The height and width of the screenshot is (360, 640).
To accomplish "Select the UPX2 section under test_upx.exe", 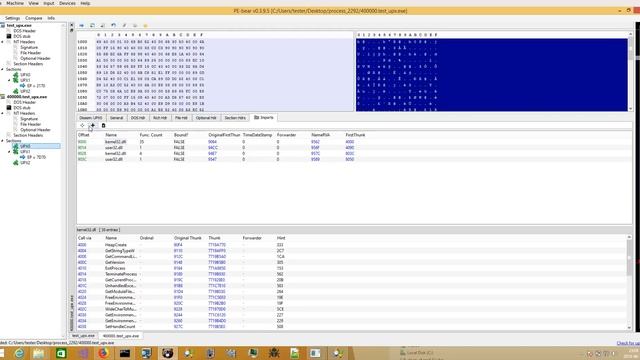I will 25,91.
